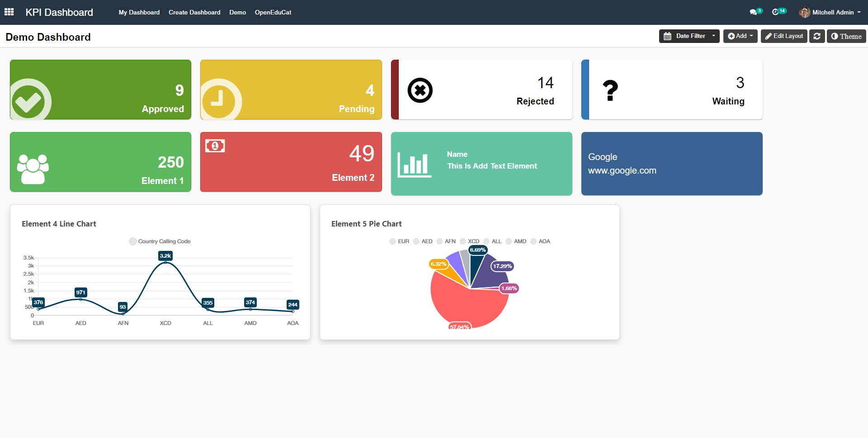Click the X circle icon on Rejected tile

[420, 90]
